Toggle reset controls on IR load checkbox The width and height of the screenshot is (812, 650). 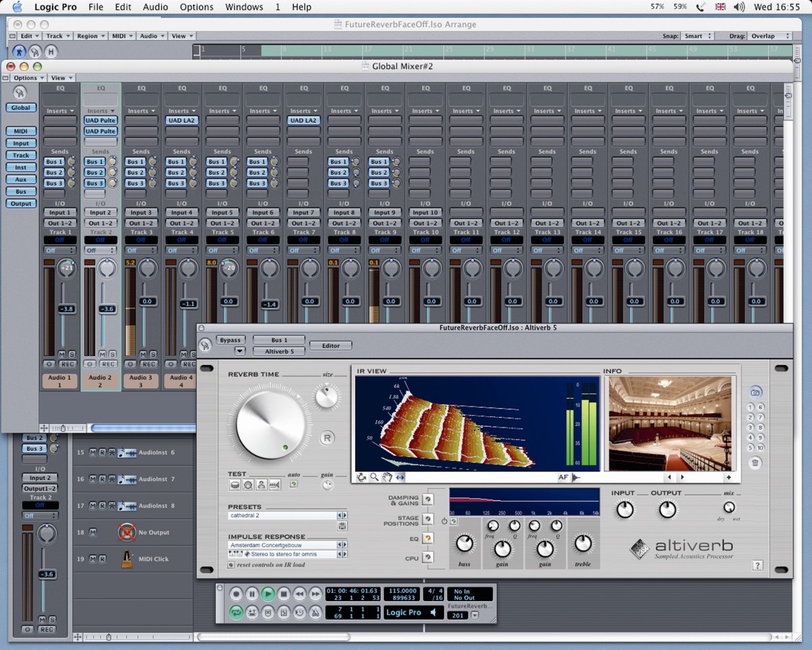[231, 565]
